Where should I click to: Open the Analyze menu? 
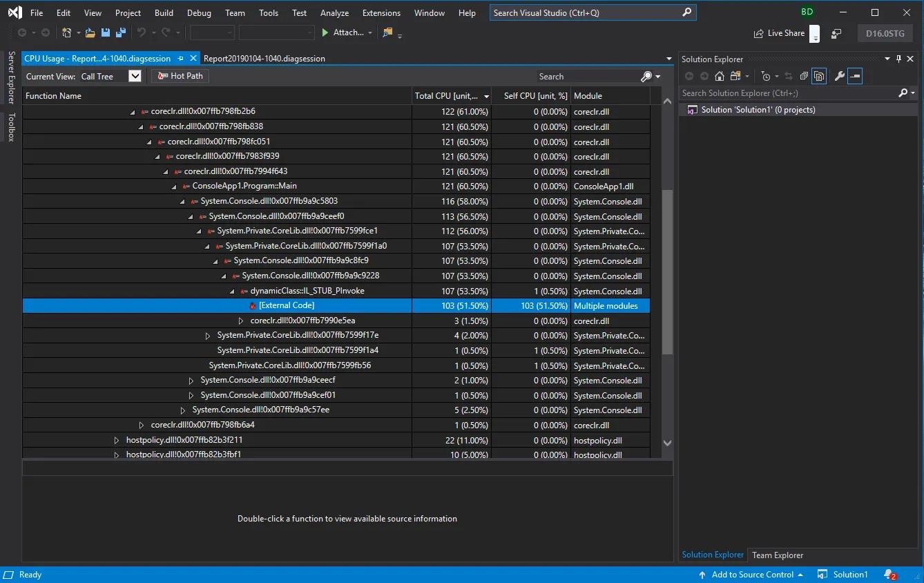click(x=335, y=13)
